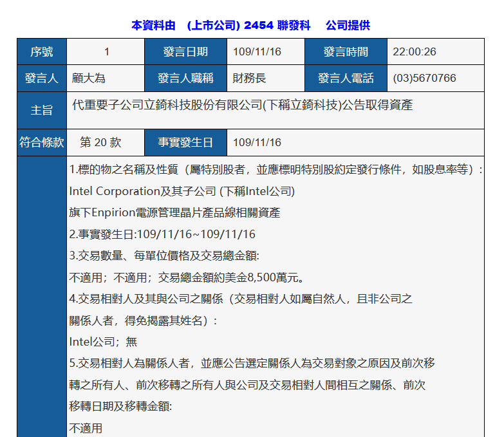Click item 1 line '1.標的物之名稱及性質'
This screenshot has height=437, width=504.
pyautogui.click(x=275, y=169)
